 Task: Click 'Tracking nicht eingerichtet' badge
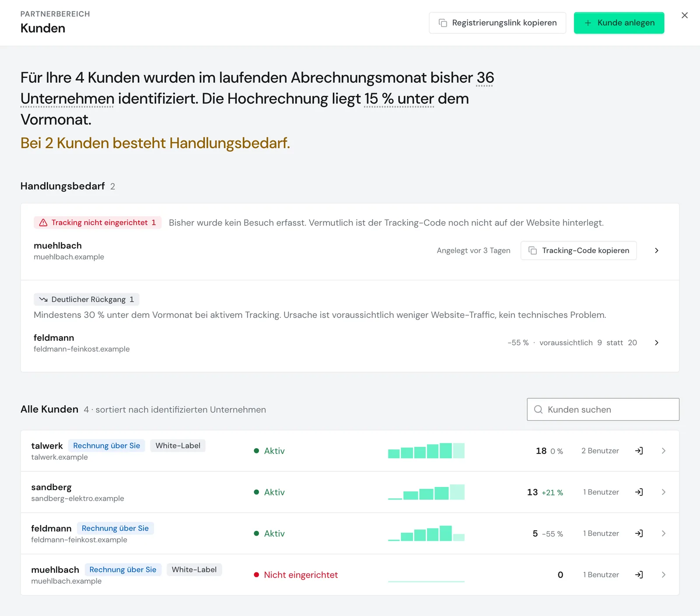pos(98,223)
